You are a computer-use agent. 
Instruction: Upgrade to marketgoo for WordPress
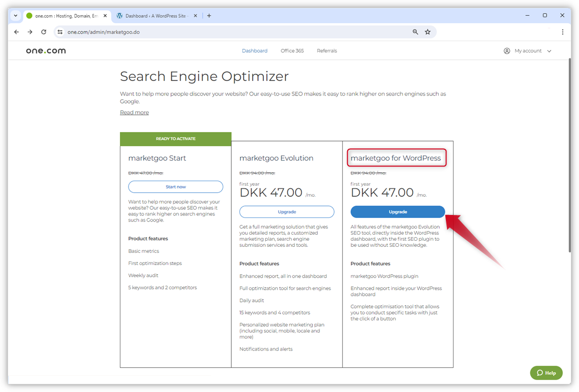point(398,212)
